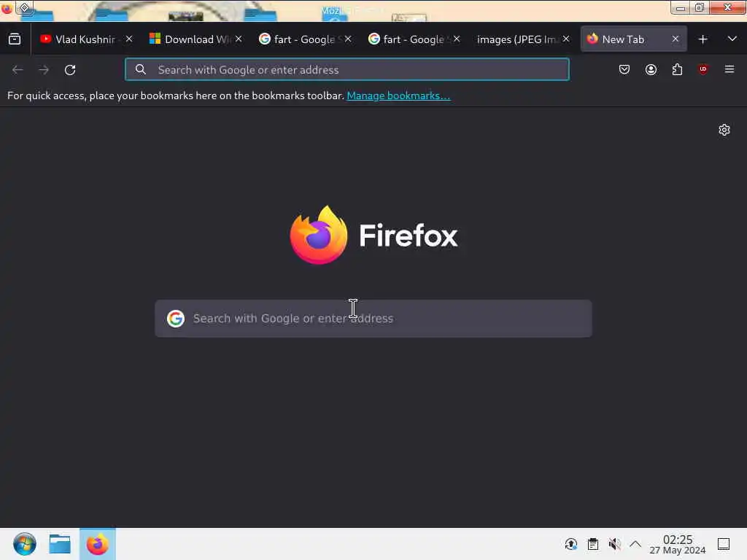Open Firefox View from the tab bar icon

coord(15,39)
